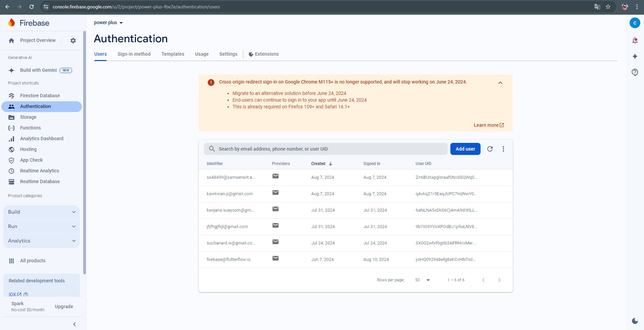Open the Storage shortcut

coord(28,117)
